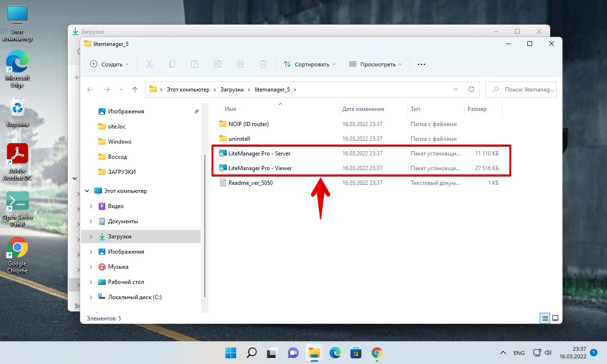Expand the Видео tree node

(x=91, y=206)
